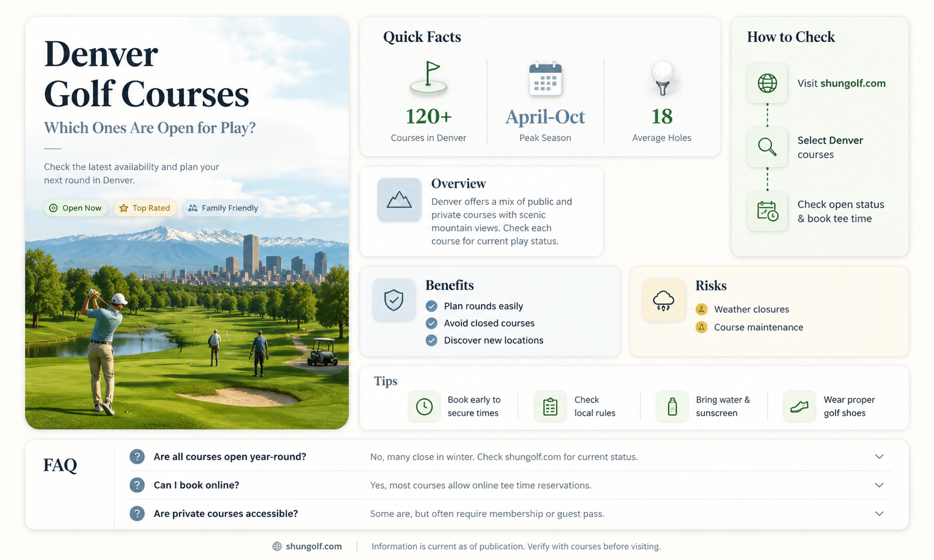The width and height of the screenshot is (934, 560).
Task: Select the Family Friendly tag
Action: 223,208
